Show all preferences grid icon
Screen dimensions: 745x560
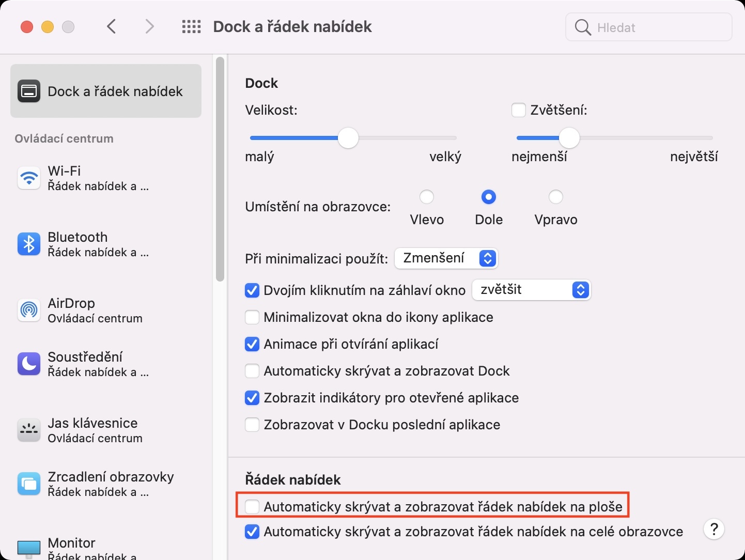191,27
